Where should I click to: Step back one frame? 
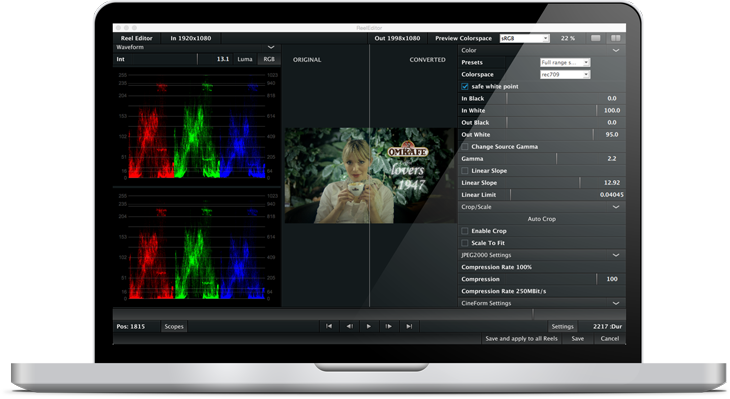(x=349, y=326)
